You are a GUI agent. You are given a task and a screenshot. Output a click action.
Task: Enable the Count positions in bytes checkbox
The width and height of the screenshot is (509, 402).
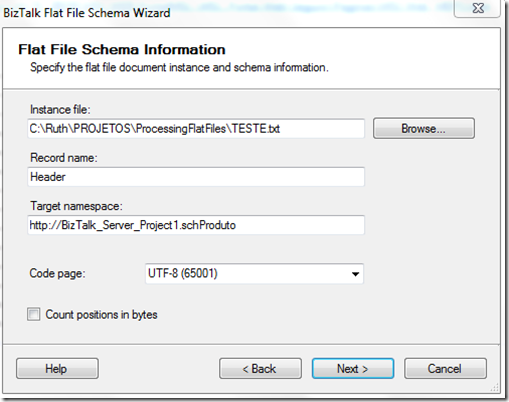34,314
